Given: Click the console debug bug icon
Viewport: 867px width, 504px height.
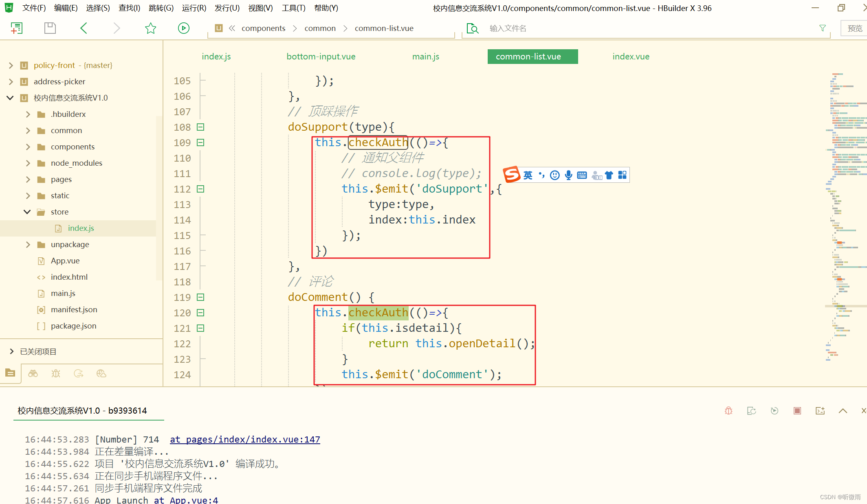Looking at the screenshot, I should click(729, 411).
